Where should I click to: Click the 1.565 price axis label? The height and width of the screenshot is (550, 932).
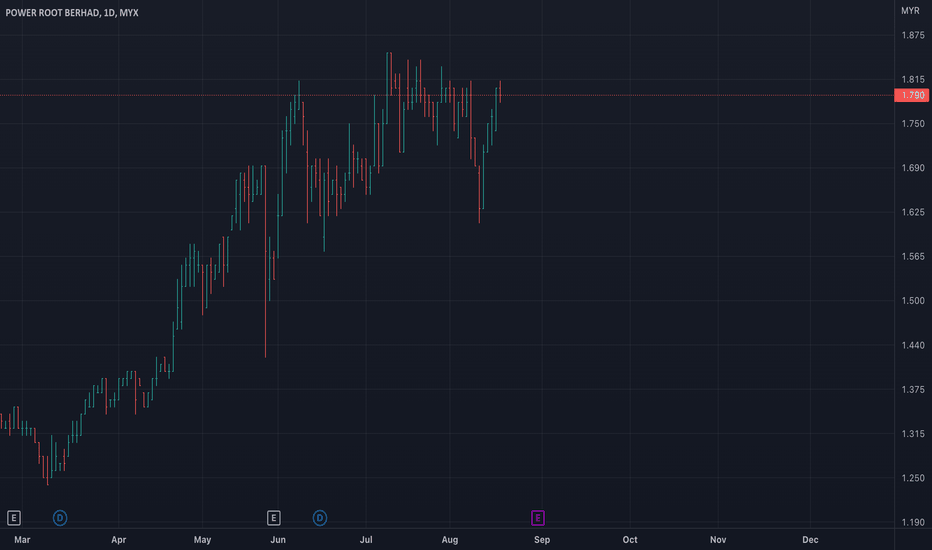pyautogui.click(x=913, y=257)
